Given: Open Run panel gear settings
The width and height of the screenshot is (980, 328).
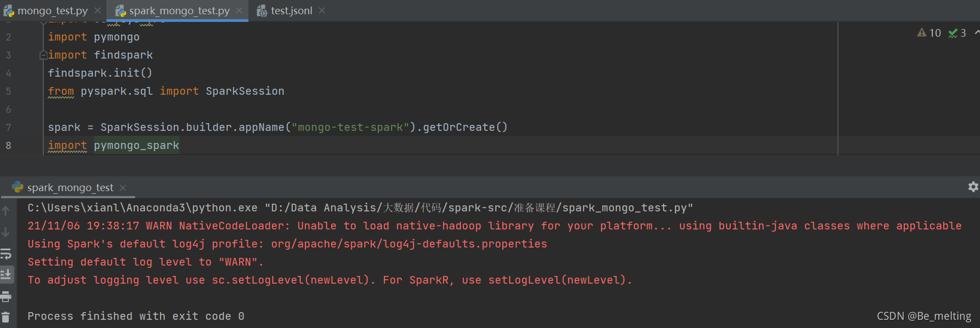Looking at the screenshot, I should 973,187.
